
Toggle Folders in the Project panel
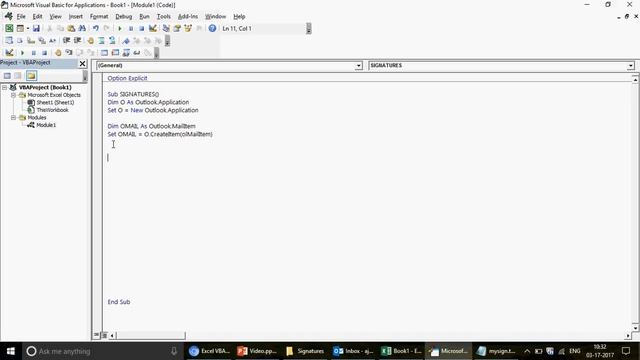31,76
